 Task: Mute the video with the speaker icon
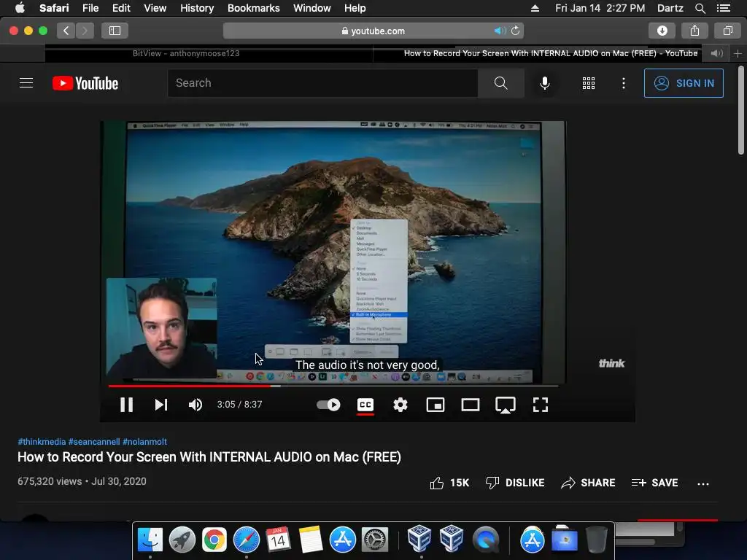[x=196, y=405]
